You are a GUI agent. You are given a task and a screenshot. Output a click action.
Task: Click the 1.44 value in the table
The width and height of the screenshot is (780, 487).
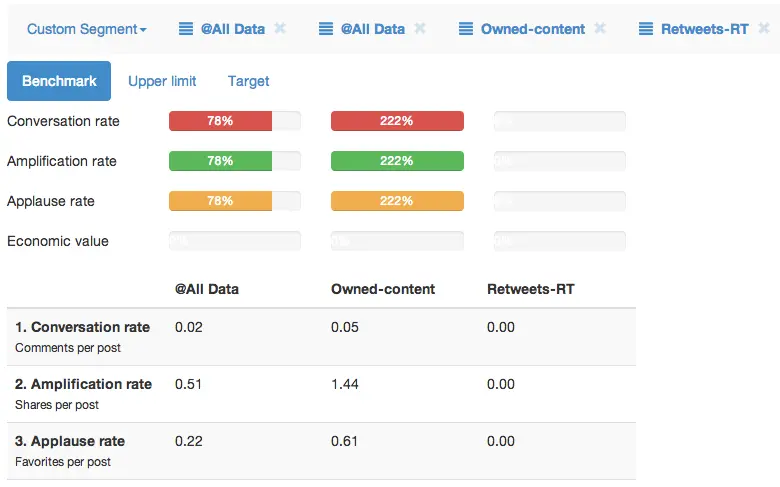[345, 384]
